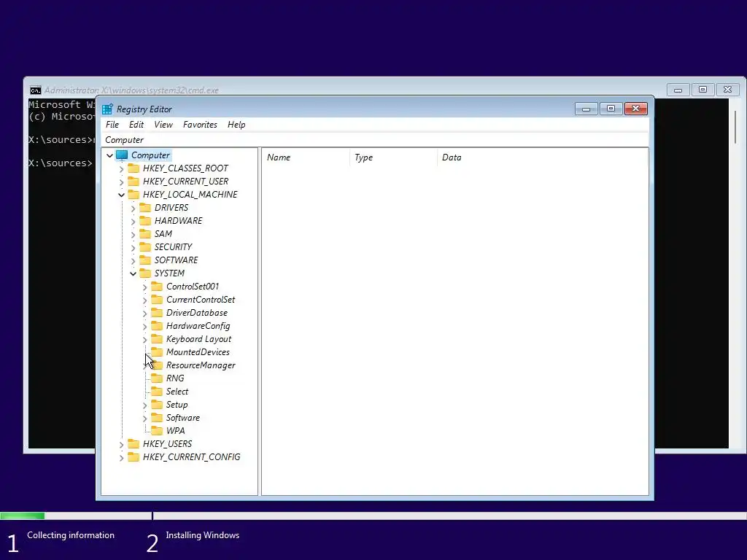Click the SECURITY folder icon
The height and width of the screenshot is (560, 747).
click(145, 246)
